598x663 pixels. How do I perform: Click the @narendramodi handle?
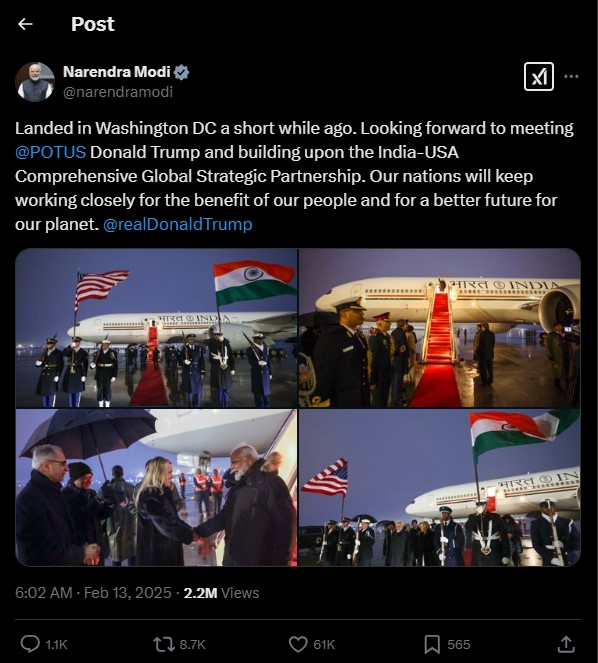tap(118, 92)
